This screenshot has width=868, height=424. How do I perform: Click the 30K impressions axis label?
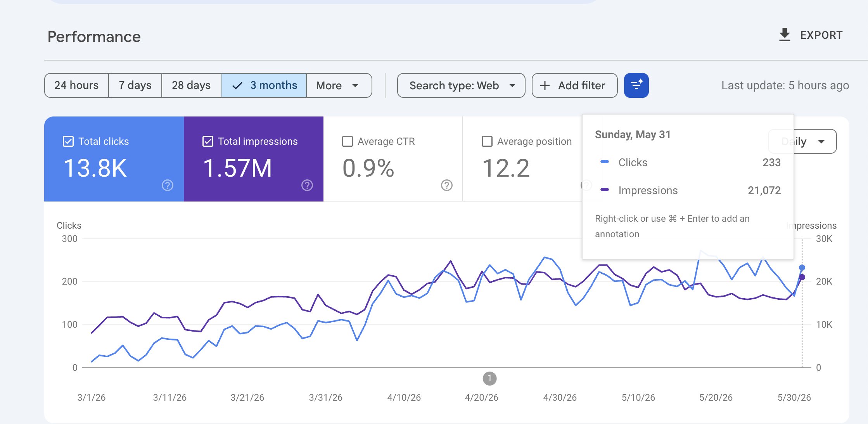coord(824,239)
